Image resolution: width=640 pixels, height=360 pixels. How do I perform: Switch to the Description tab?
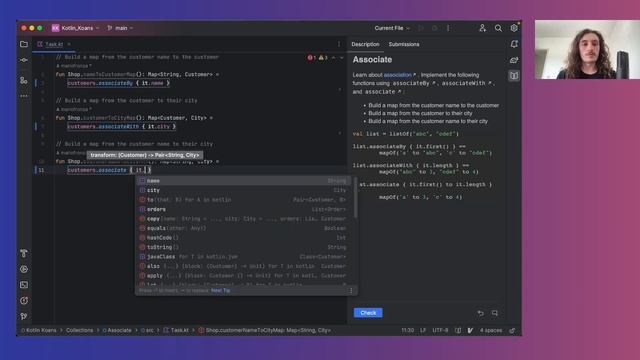coord(365,44)
